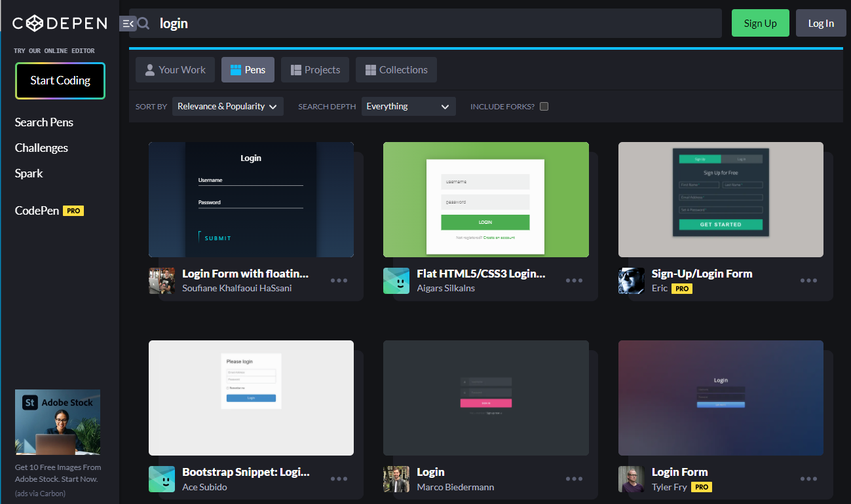Click the Start Coding button

60,81
